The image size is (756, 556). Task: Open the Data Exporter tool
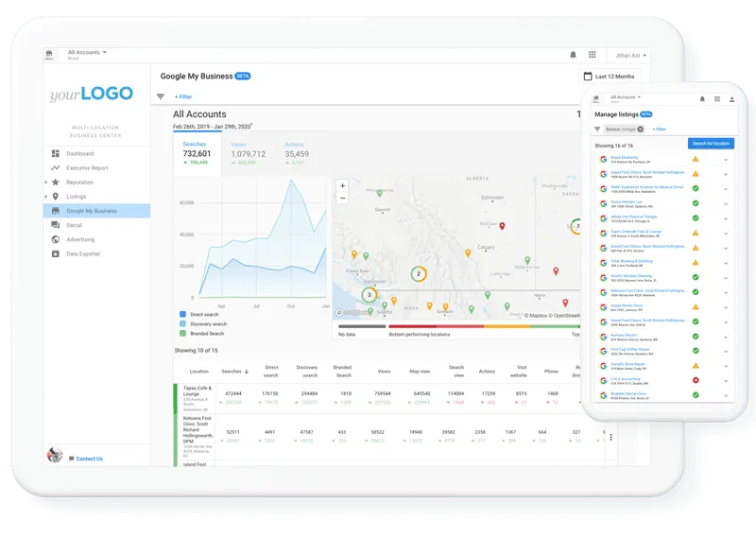85,253
